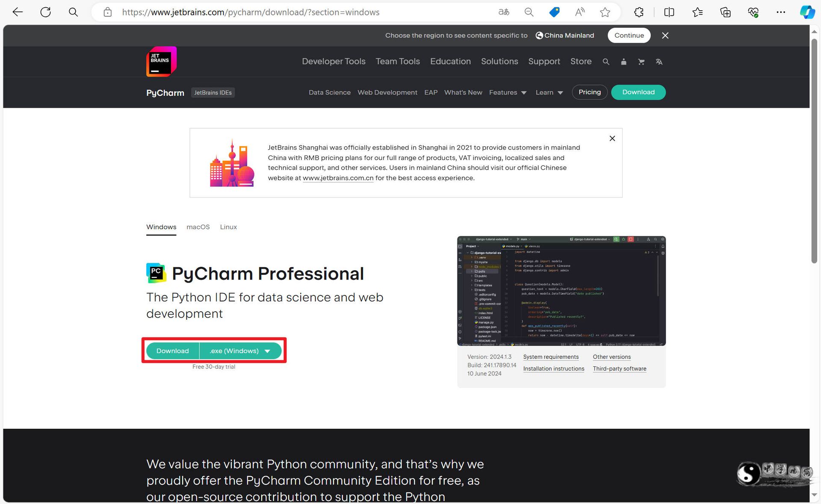Switch to the Linux tab
This screenshot has width=821, height=504.
[x=228, y=227]
